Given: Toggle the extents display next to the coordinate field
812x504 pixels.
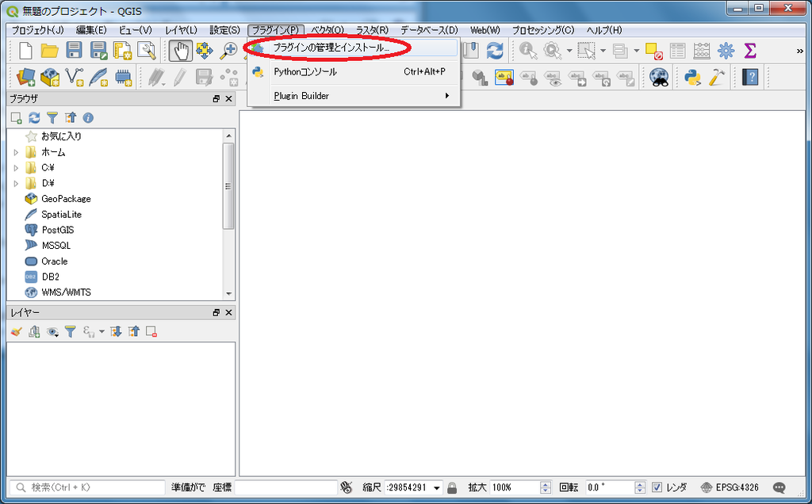Looking at the screenshot, I should click(347, 487).
